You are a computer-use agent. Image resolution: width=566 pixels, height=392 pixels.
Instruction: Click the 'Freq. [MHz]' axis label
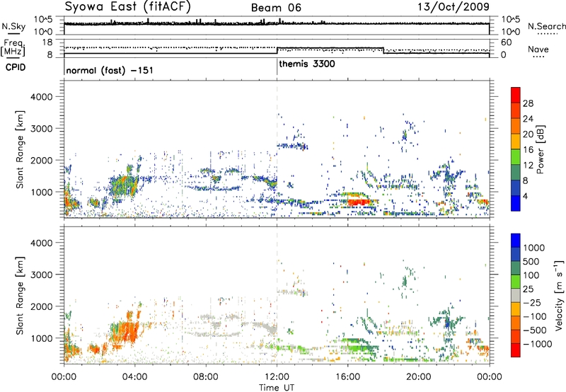coord(13,48)
